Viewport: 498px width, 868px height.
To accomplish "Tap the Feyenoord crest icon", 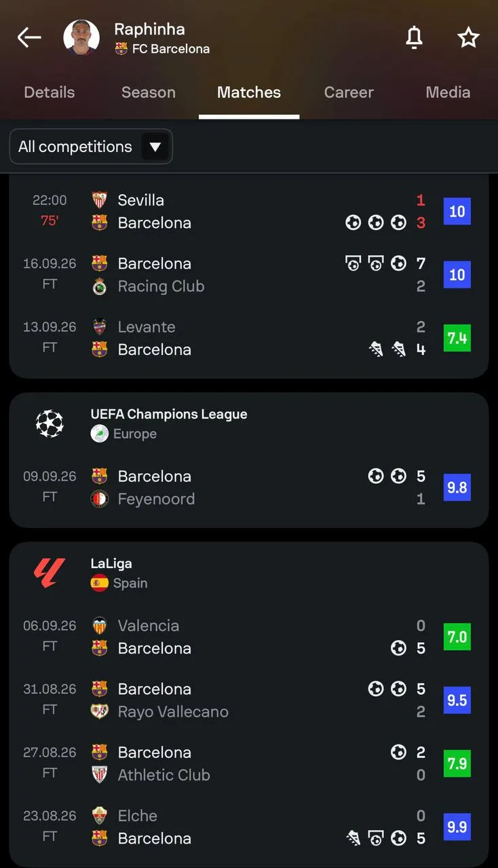I will point(100,499).
